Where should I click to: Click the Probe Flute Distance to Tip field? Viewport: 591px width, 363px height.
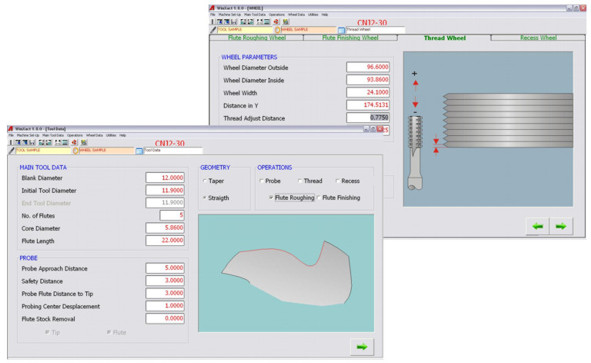click(x=165, y=293)
